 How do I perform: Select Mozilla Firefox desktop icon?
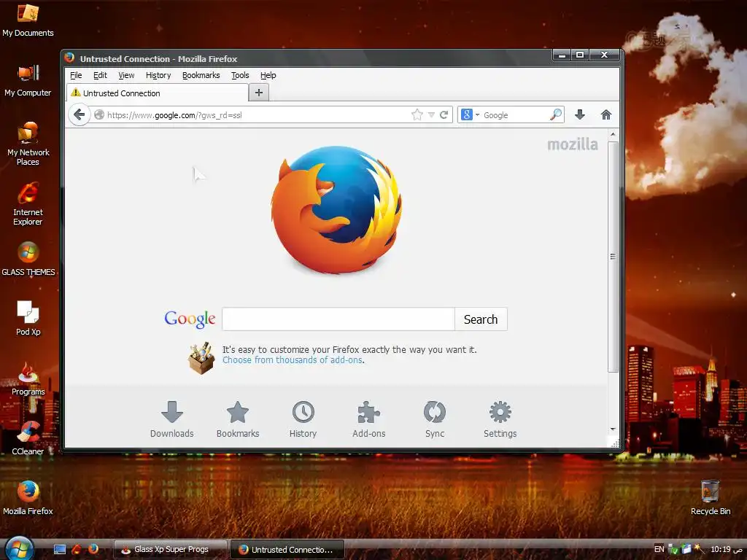pos(28,498)
